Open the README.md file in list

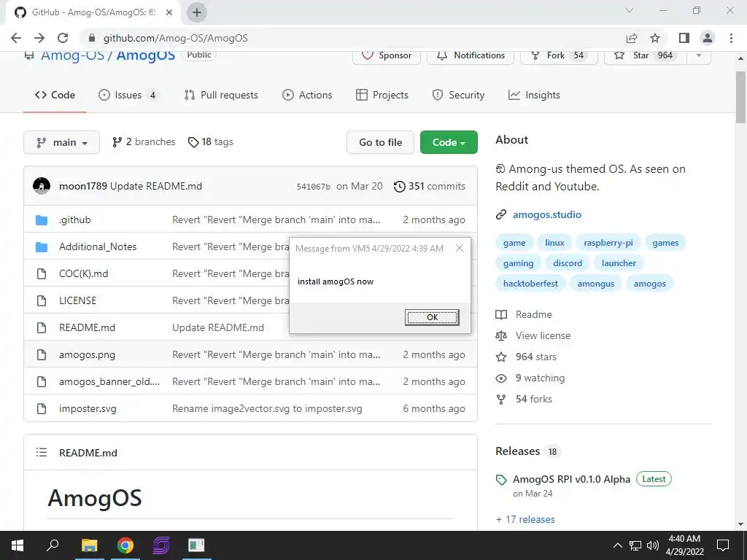(x=88, y=327)
